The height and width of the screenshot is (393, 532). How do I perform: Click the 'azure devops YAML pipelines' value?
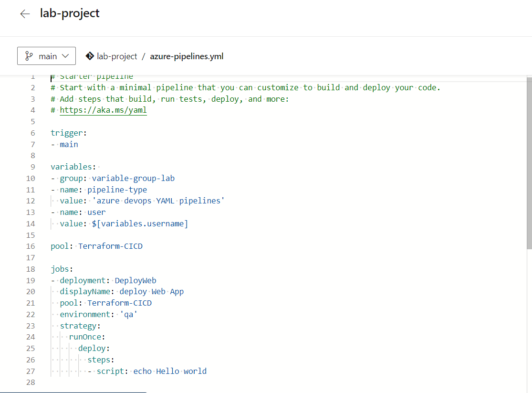[158, 201]
